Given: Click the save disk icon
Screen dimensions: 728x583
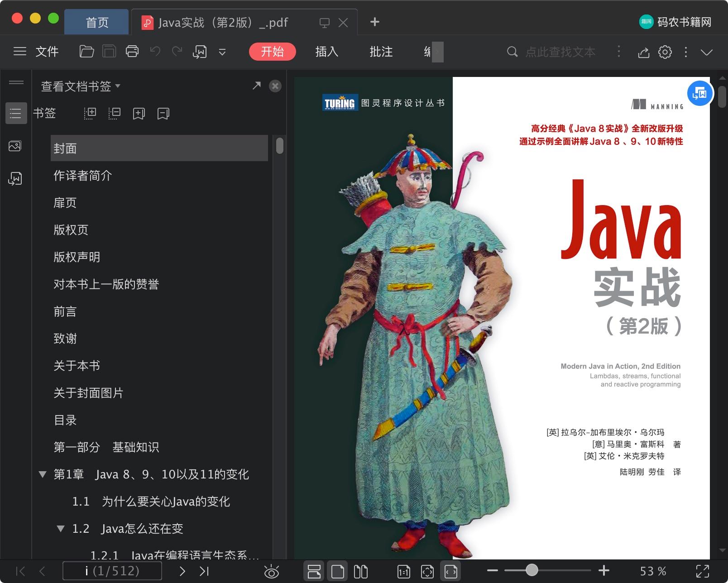Looking at the screenshot, I should click(x=109, y=52).
